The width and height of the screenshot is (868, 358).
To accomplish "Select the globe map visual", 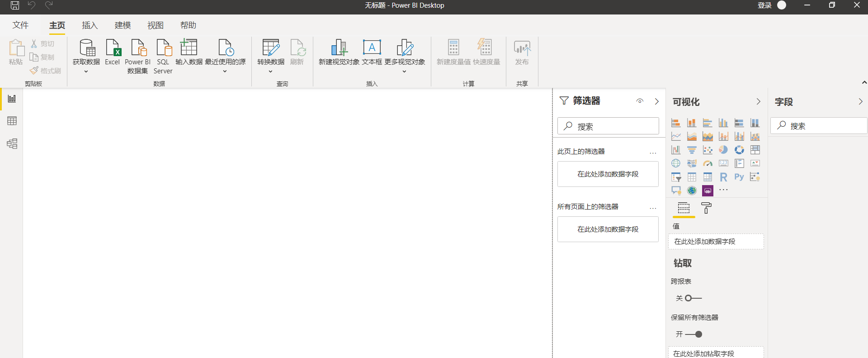I will point(676,163).
